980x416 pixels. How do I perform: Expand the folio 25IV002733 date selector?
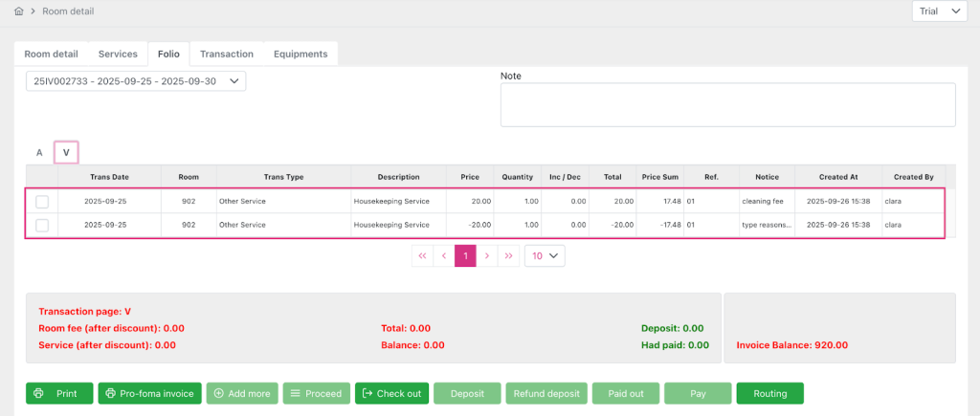(136, 81)
